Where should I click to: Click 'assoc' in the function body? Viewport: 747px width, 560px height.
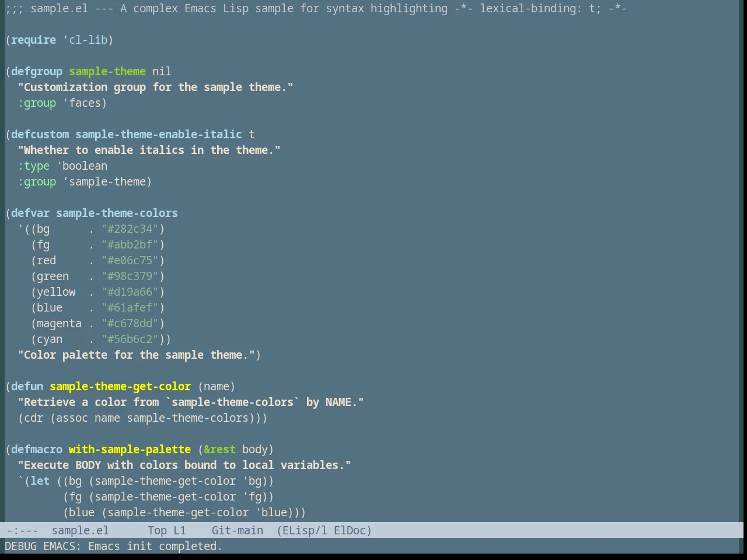(x=72, y=418)
